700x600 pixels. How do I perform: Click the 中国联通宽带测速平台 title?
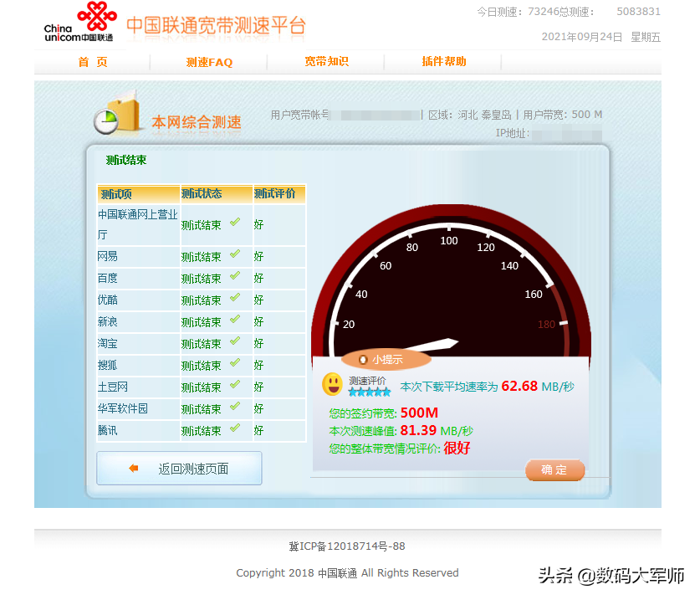pos(216,25)
